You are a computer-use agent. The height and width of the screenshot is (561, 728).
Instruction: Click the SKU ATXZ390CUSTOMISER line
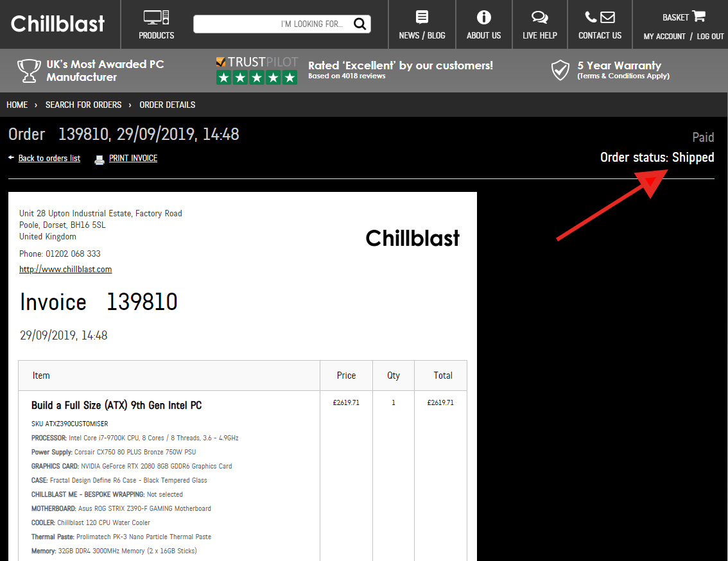(69, 424)
